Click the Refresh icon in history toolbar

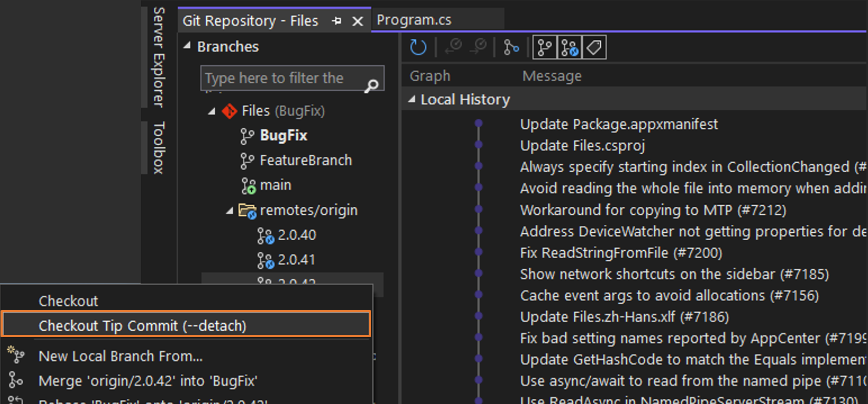(418, 48)
